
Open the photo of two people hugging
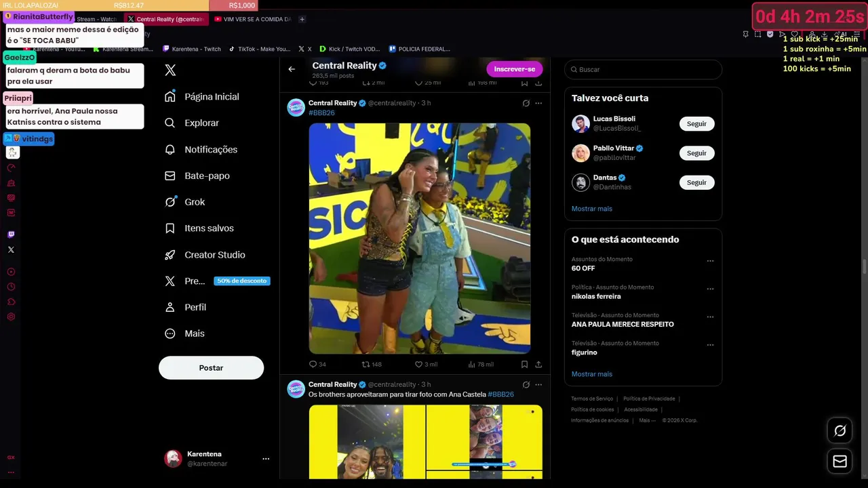420,239
